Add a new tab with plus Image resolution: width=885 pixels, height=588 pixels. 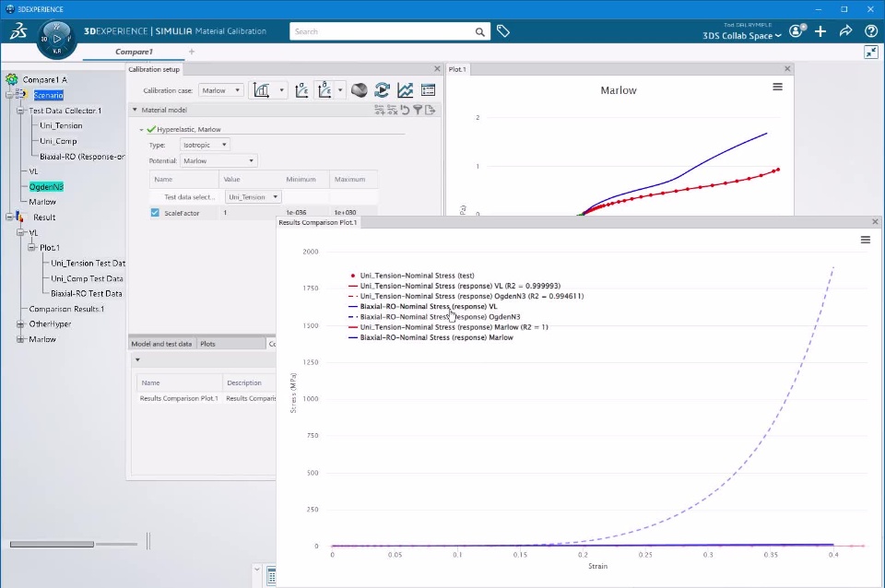coord(192,52)
